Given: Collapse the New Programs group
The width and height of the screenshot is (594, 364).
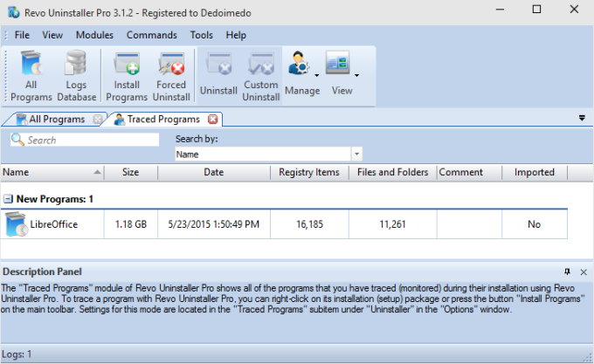Looking at the screenshot, I should (x=8, y=199).
